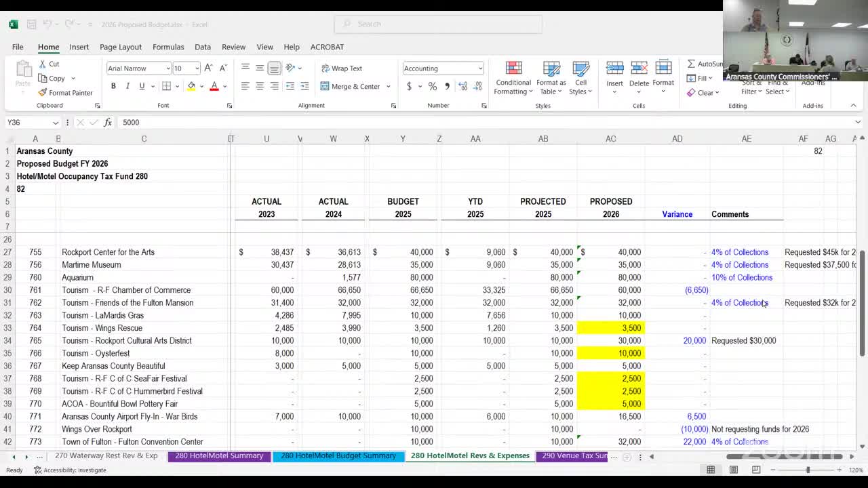868x488 pixels.
Task: Click the Delete cells icon
Action: (x=639, y=68)
